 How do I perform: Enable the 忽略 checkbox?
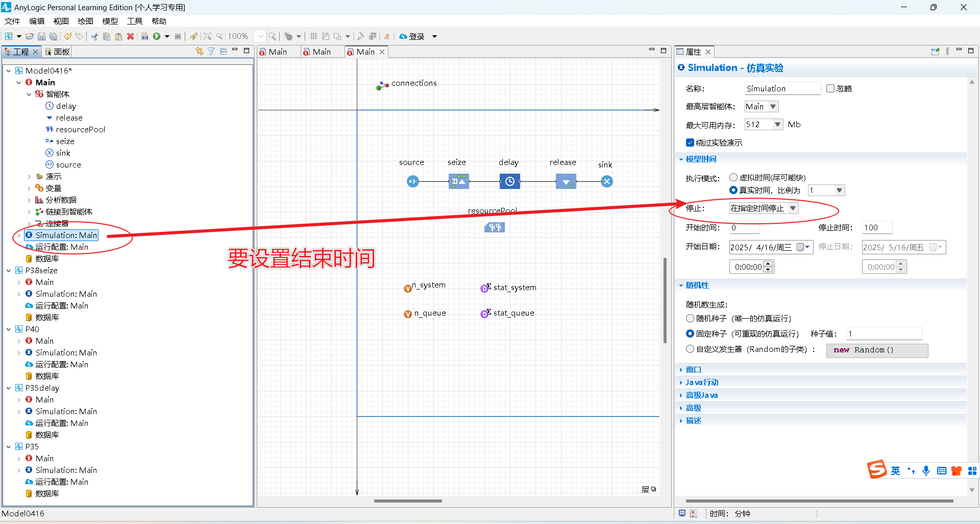[830, 88]
